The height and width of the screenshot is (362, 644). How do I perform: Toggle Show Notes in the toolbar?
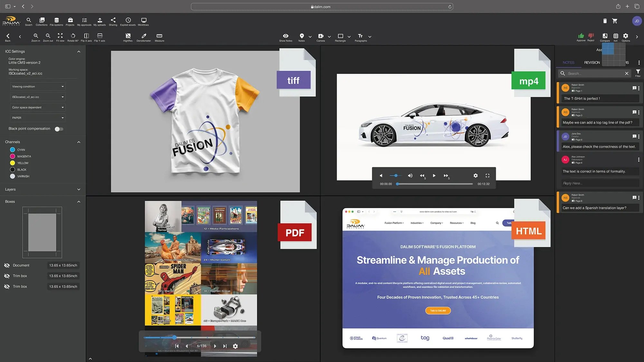pos(286,37)
